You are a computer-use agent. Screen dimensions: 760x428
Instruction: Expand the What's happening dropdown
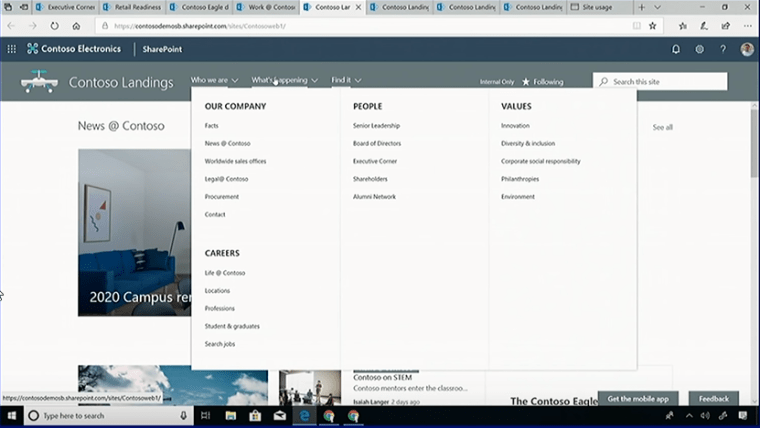coord(284,80)
